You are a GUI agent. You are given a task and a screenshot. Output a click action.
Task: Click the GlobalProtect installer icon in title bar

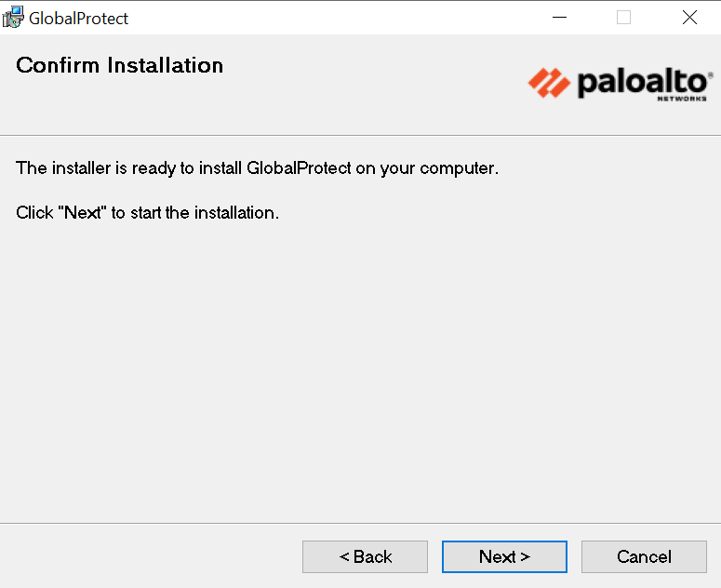[14, 18]
